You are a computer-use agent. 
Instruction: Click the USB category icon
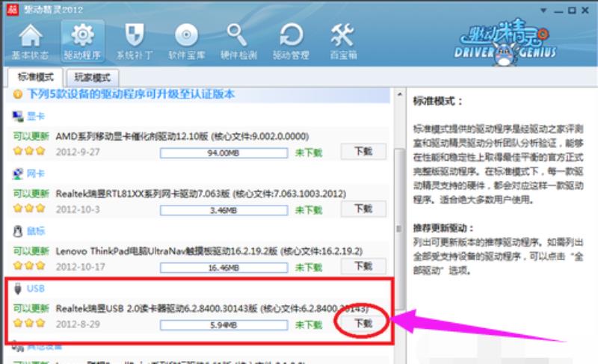(17, 289)
